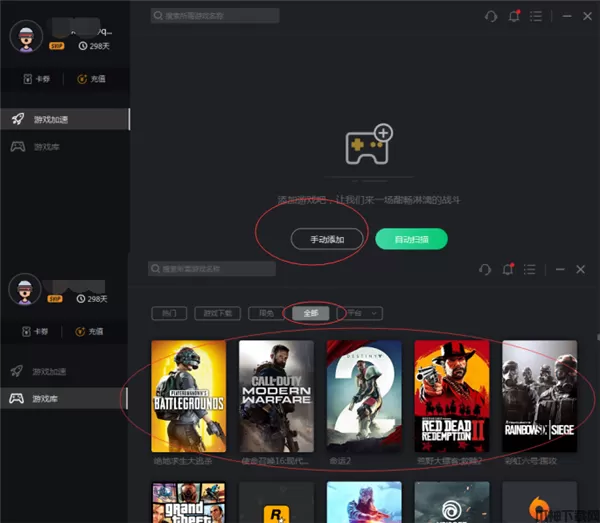Open 充值 recharge in game library window
This screenshot has width=600, height=523.
[89, 331]
